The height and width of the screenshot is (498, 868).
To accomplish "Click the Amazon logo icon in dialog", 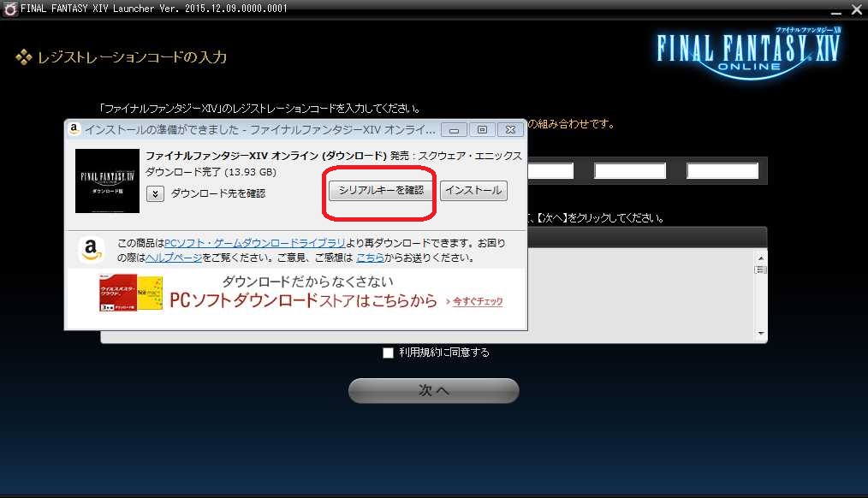I will [x=92, y=250].
